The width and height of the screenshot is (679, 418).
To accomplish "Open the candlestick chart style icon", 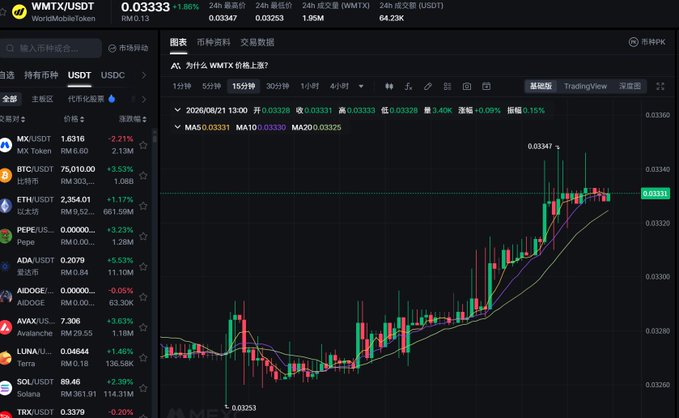I will point(389,86).
